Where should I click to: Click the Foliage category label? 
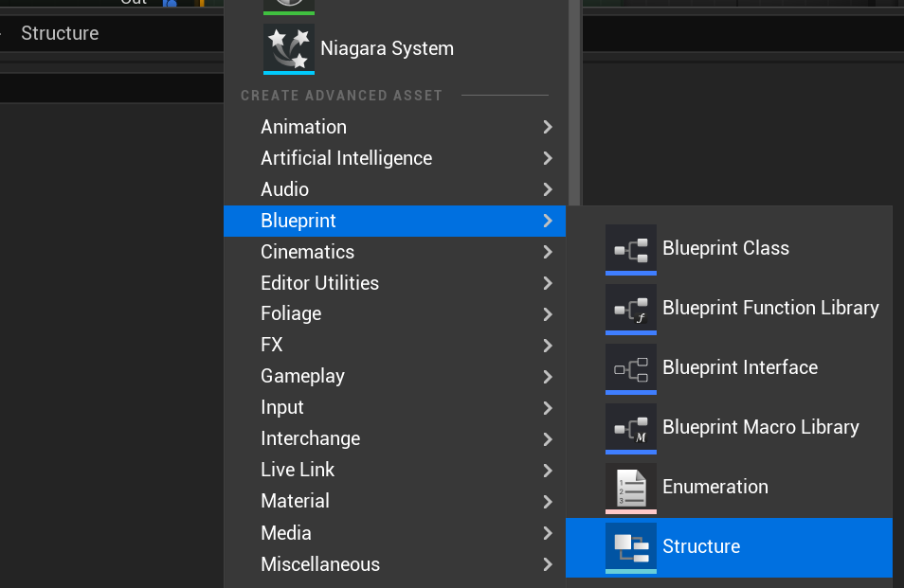(x=291, y=313)
